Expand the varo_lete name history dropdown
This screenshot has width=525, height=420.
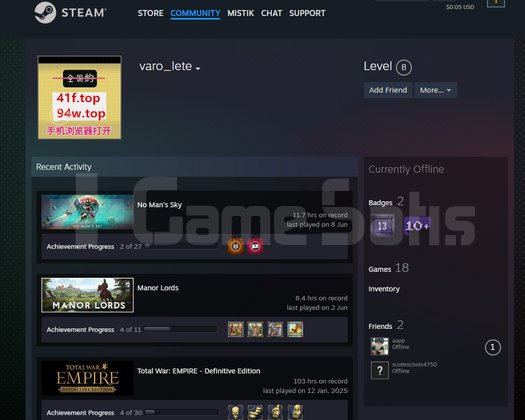pyautogui.click(x=198, y=68)
